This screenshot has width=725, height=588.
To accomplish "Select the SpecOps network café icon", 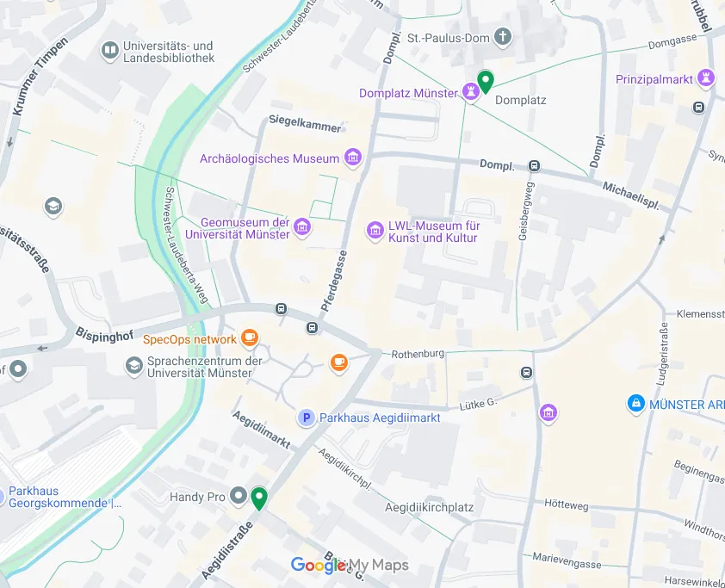I will click(249, 338).
